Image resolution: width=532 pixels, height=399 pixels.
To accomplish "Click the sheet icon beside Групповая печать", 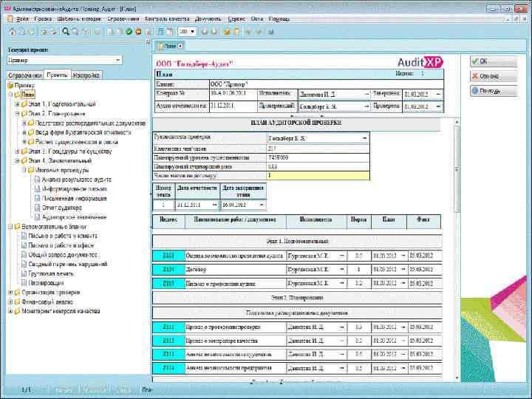I will click(24, 273).
